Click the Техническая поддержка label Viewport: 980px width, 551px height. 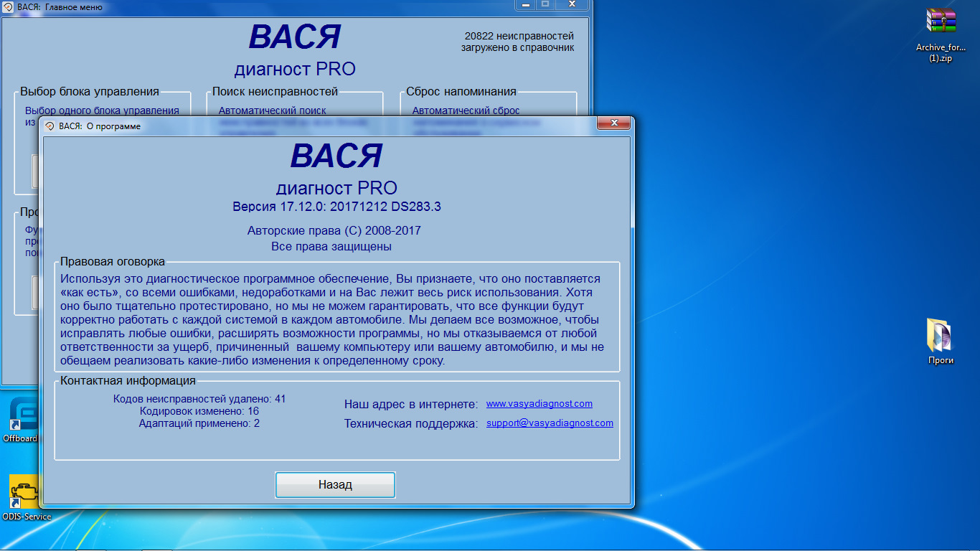point(411,424)
